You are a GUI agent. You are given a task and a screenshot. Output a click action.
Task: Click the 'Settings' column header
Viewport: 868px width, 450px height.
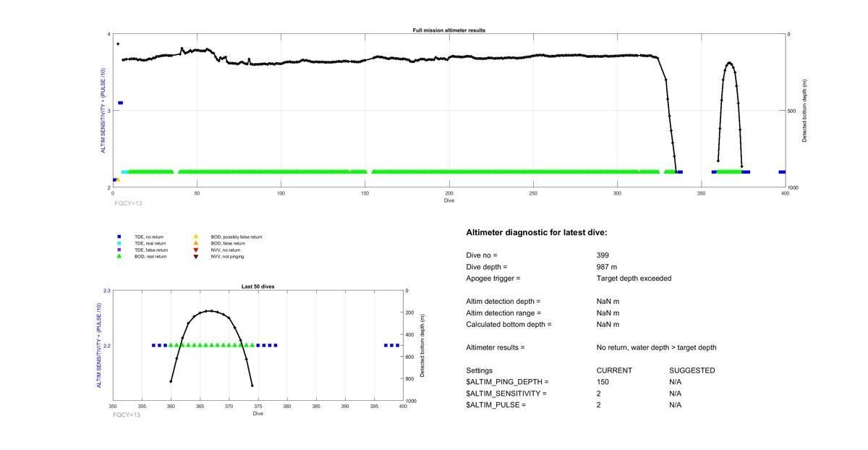click(479, 370)
